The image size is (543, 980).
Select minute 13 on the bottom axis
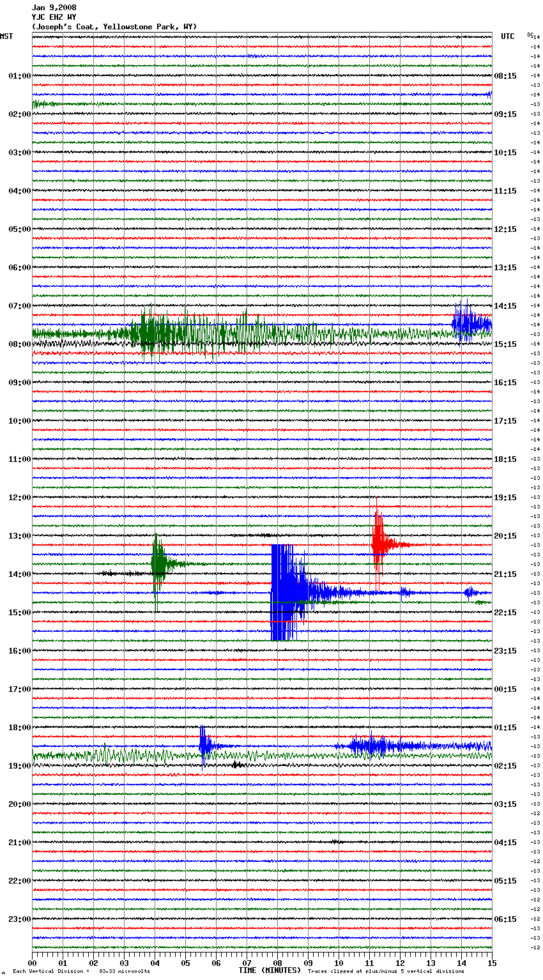pyautogui.click(x=431, y=963)
